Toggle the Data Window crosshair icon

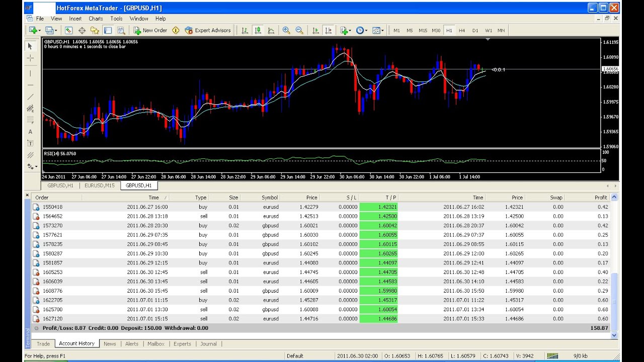pos(82,30)
